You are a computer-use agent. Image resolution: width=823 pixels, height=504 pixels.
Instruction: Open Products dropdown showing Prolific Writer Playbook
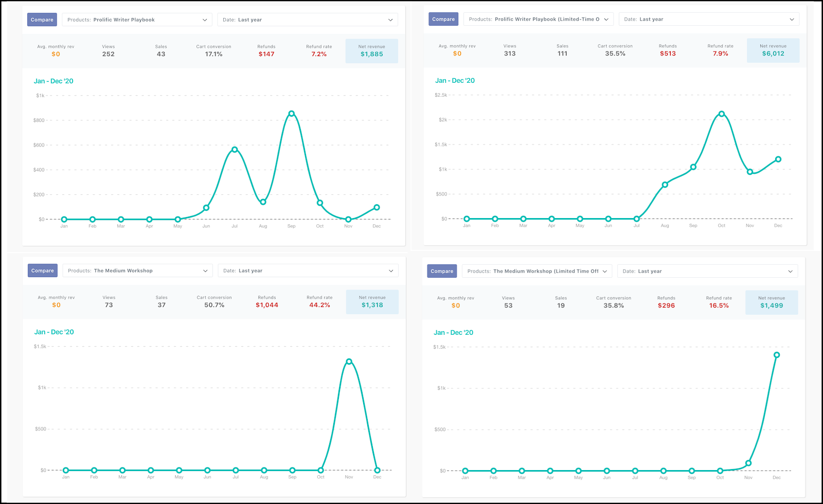137,20
